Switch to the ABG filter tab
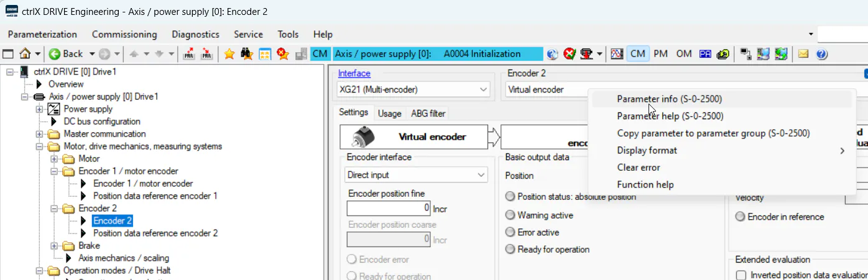Image resolution: width=868 pixels, height=280 pixels. (428, 114)
